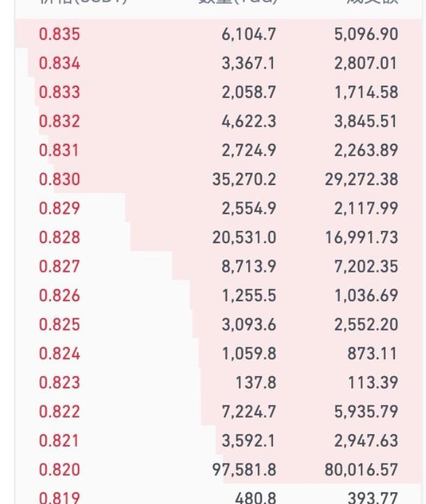Select amount 35,270.2 in order book

244,179
